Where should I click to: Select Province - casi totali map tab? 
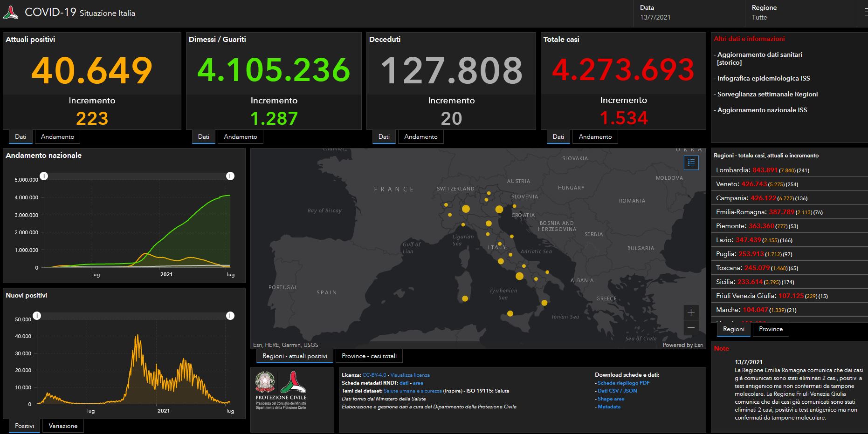pos(369,356)
